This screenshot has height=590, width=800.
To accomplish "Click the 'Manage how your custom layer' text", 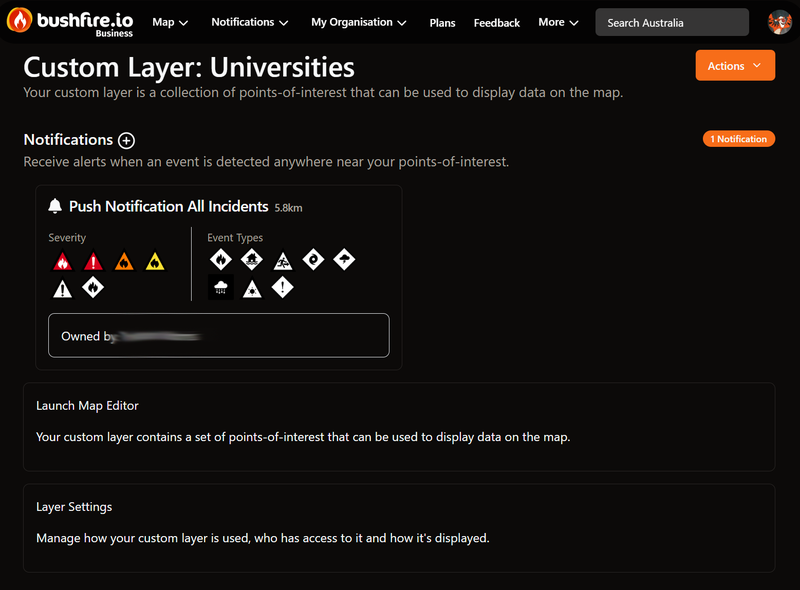I will click(x=263, y=538).
